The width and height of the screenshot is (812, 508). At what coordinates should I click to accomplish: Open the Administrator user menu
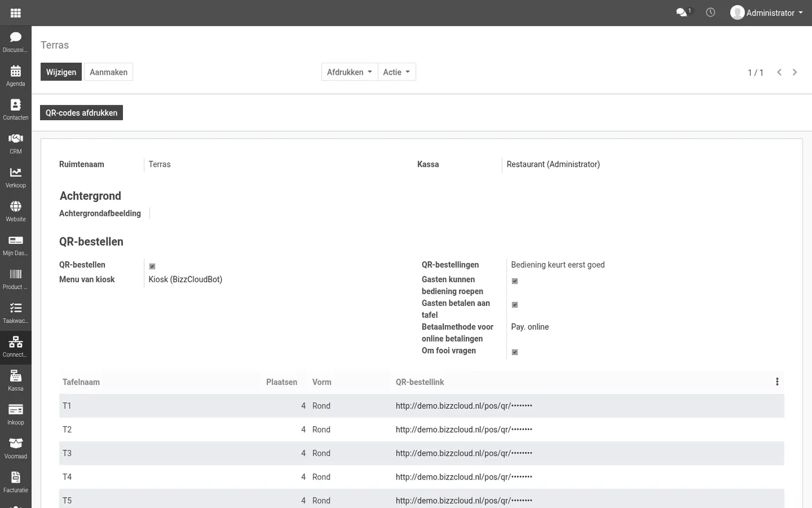pos(767,13)
